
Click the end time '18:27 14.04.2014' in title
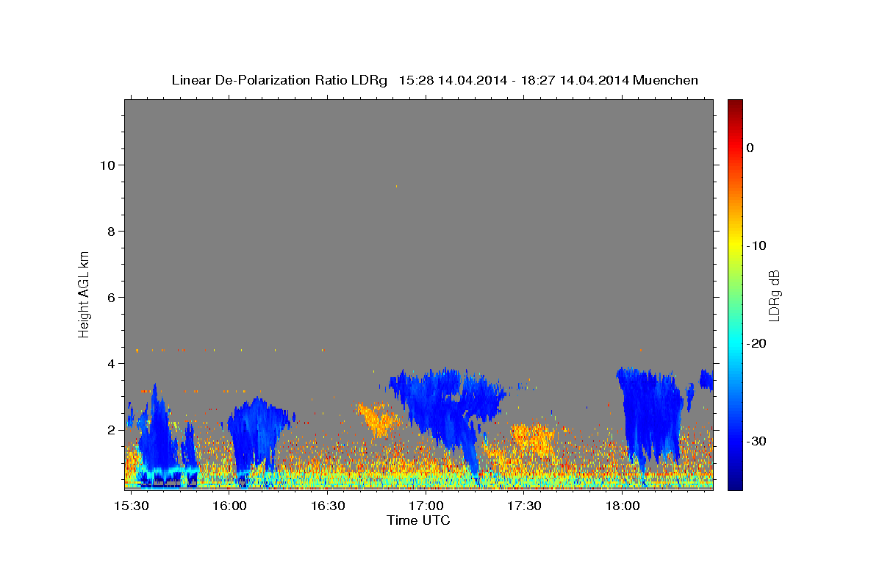[575, 80]
